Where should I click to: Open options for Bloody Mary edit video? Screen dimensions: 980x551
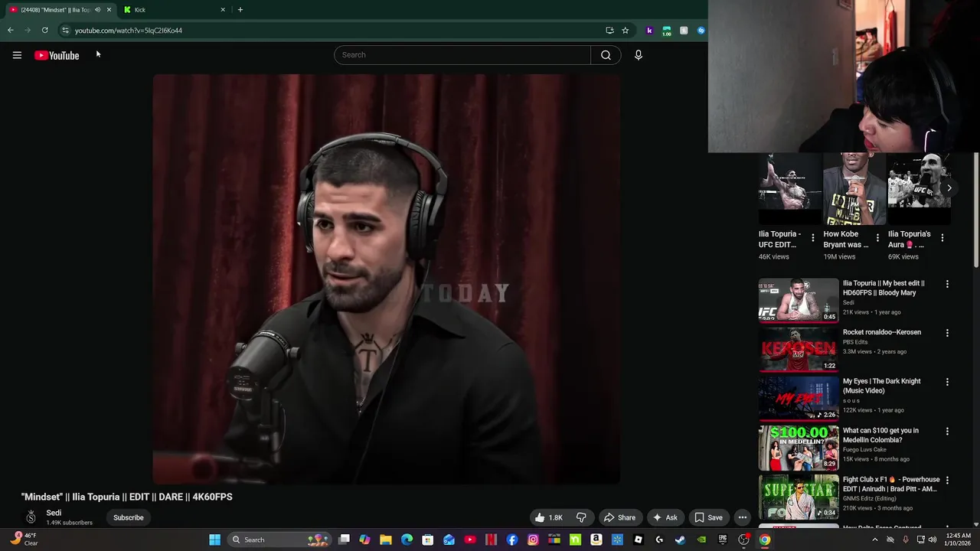(x=947, y=284)
